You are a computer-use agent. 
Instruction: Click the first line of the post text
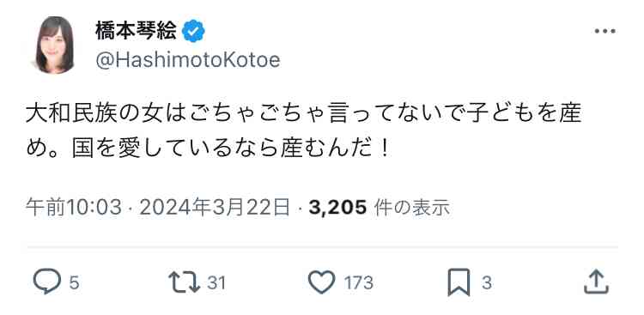click(304, 114)
